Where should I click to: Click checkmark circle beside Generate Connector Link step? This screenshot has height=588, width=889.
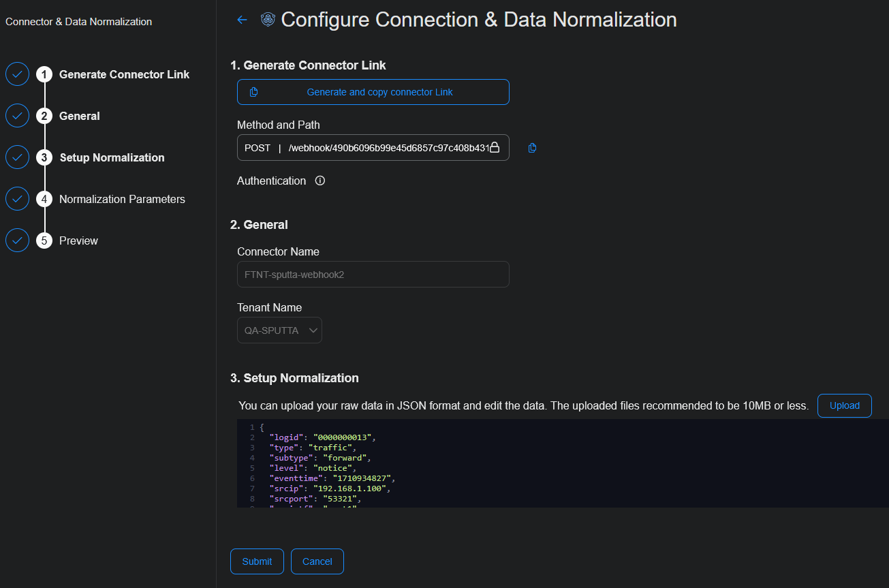(x=17, y=74)
